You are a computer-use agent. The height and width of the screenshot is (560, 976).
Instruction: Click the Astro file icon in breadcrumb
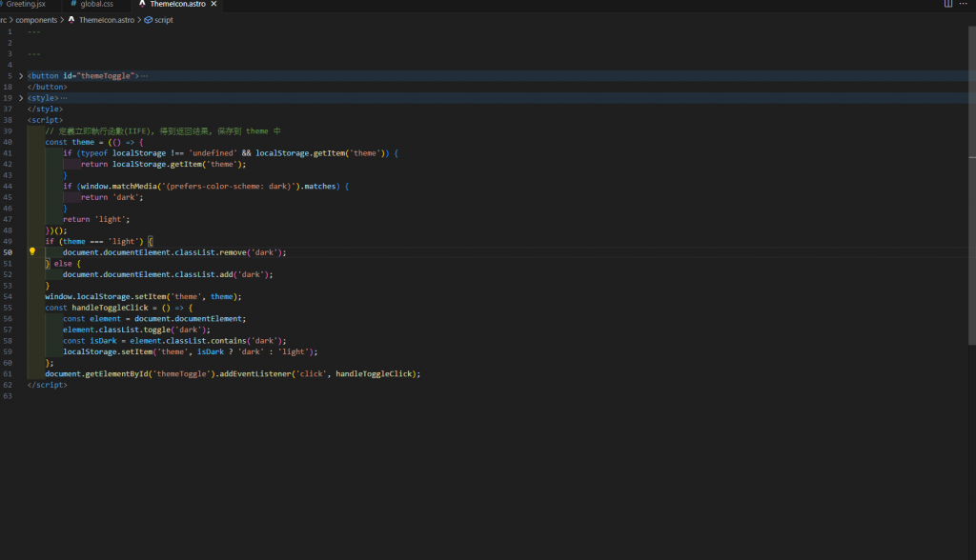pos(71,20)
